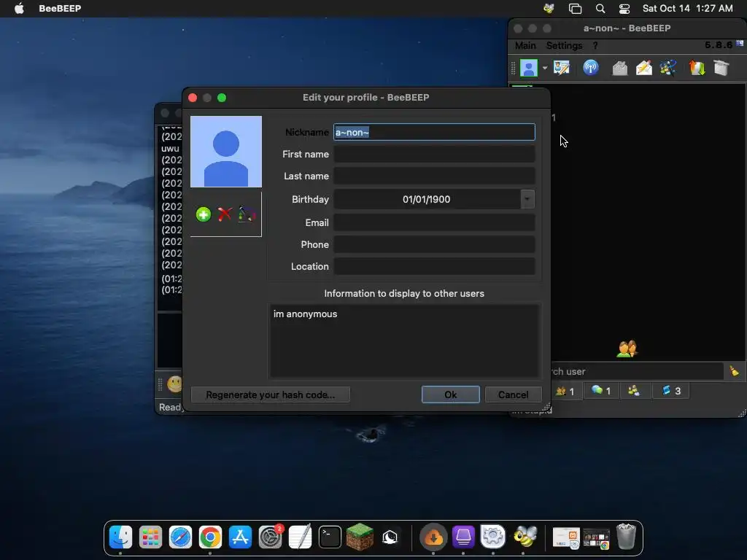Edit the 'im anonymous' information text box
This screenshot has width=747, height=560.
404,341
